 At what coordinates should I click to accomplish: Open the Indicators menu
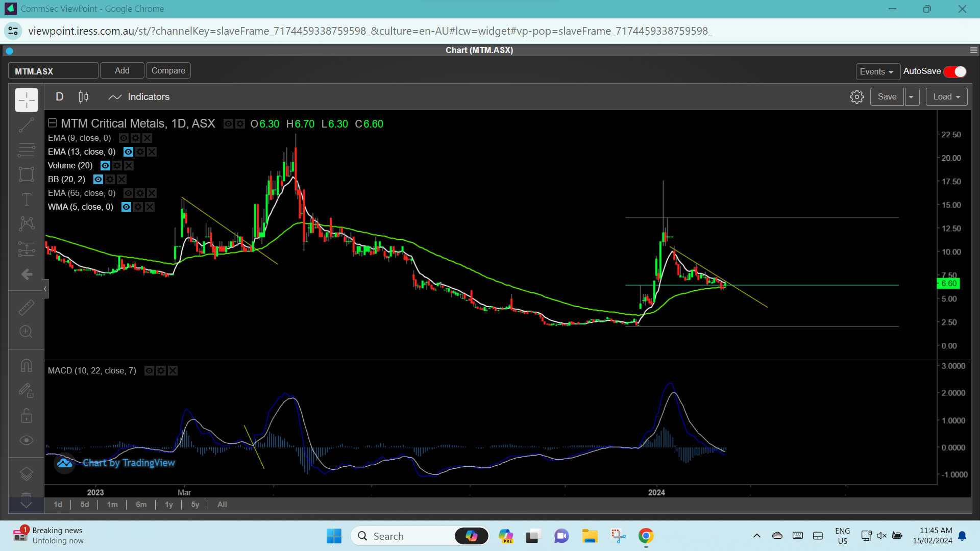coord(139,97)
